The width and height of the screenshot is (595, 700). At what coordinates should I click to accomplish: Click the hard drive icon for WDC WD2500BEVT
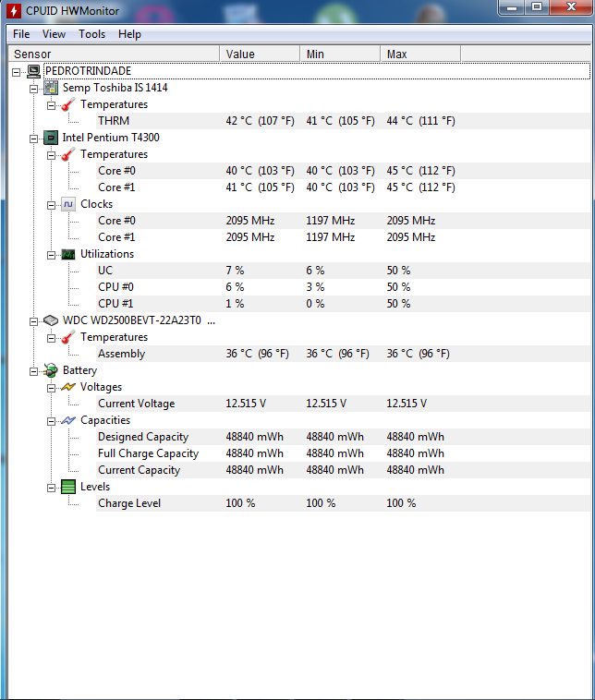51,320
